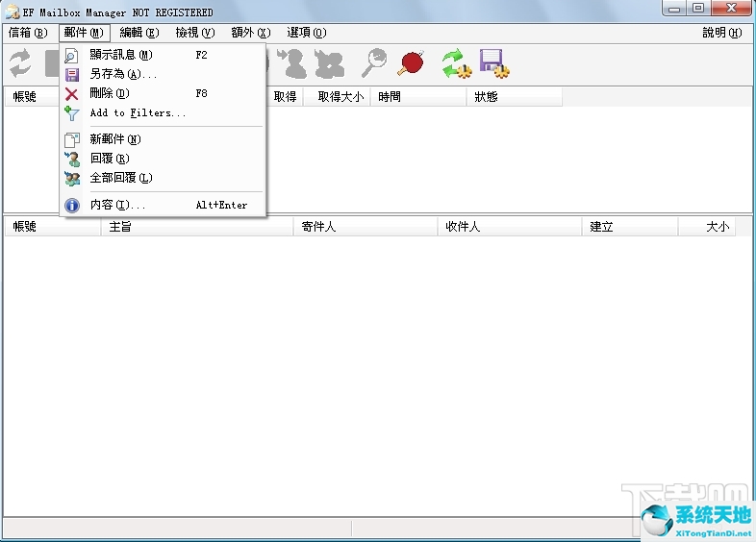Open the 說明(H) help menu
Viewport: 756px width, 542px height.
721,33
